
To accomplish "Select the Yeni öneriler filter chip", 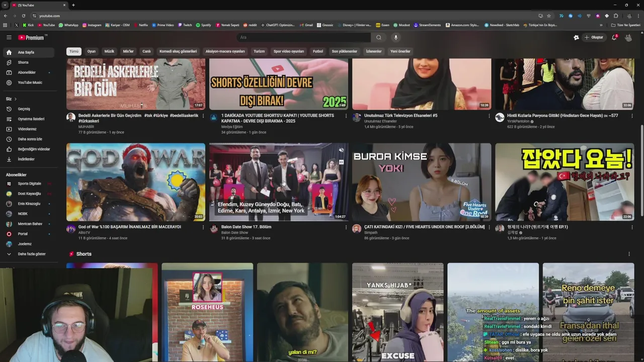I will tap(400, 51).
